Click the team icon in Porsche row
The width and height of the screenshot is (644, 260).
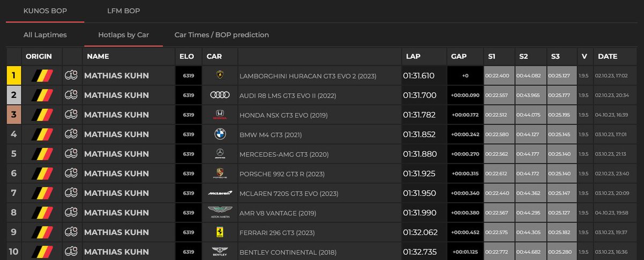(x=71, y=173)
